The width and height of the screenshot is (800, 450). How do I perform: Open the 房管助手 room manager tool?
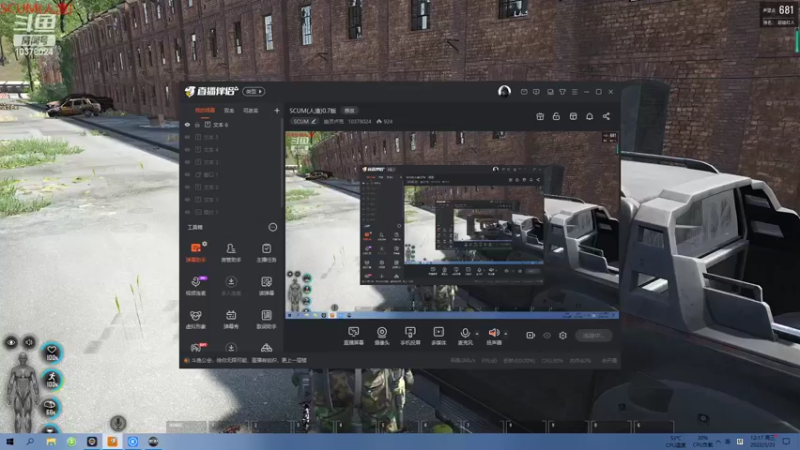(231, 253)
